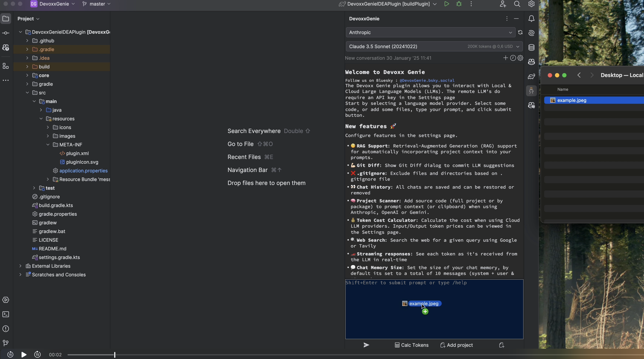The width and height of the screenshot is (644, 359).
Task: Click the video playback progress slider
Action: coord(115,354)
